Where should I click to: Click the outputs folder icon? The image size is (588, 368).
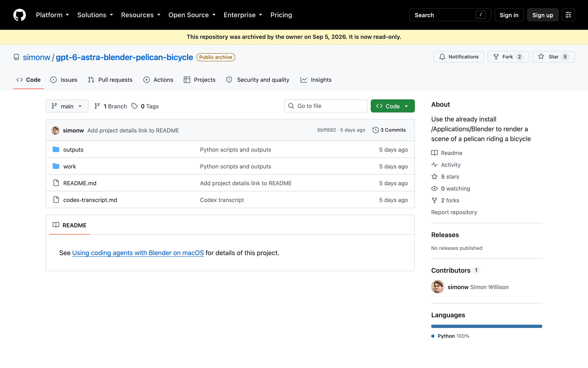[56, 149]
